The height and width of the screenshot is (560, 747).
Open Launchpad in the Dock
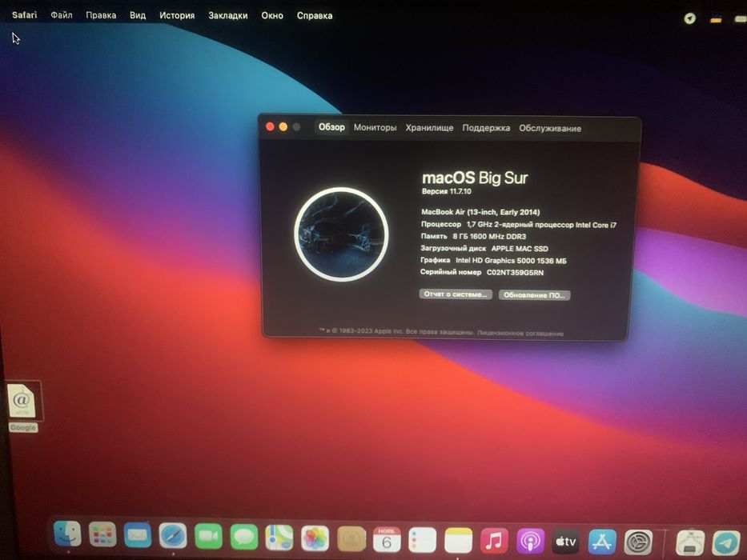102,534
